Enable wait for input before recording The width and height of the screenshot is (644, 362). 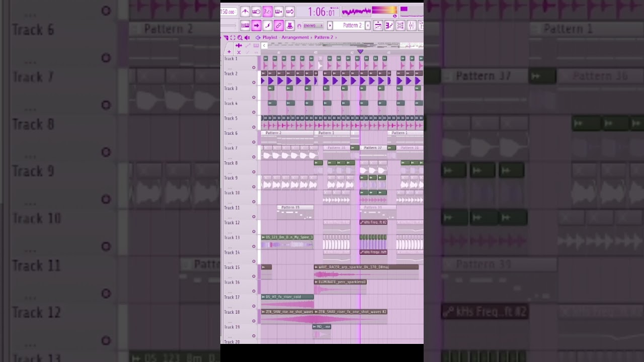(x=257, y=12)
